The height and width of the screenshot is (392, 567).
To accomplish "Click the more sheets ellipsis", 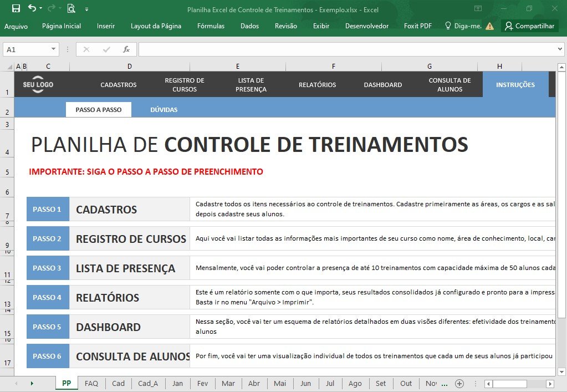I will [x=445, y=384].
